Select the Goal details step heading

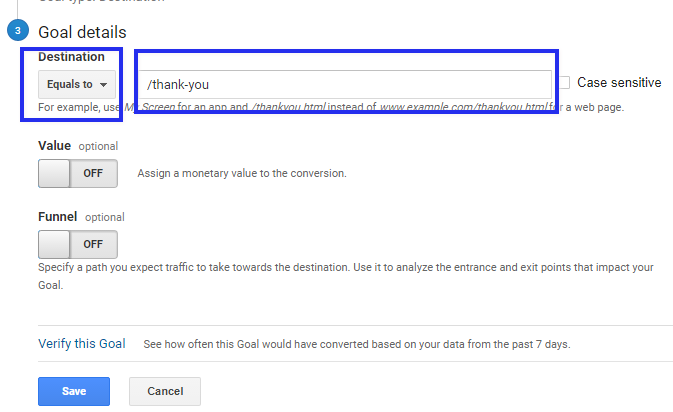(82, 32)
